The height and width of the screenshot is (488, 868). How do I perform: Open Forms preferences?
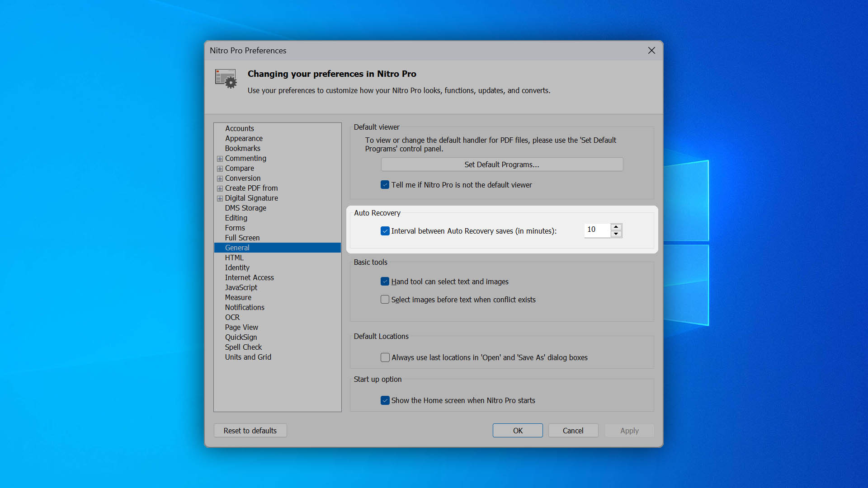click(235, 228)
